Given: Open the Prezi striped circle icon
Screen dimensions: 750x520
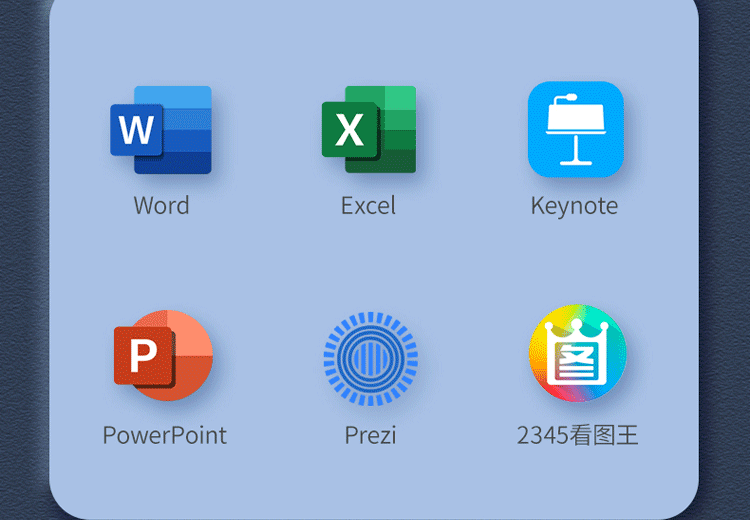Looking at the screenshot, I should click(371, 359).
